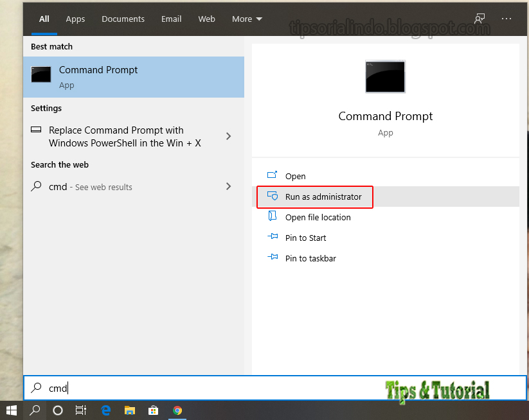This screenshot has width=529, height=420.
Task: Open the More options ellipsis menu
Action: tap(506, 19)
